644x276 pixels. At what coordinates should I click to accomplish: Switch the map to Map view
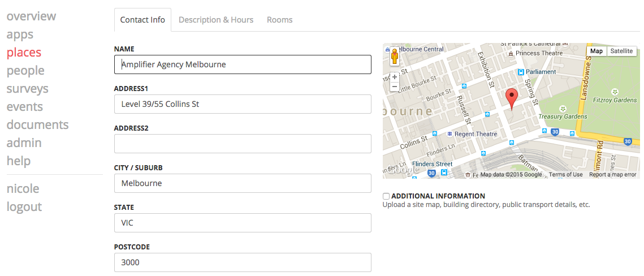pos(597,51)
